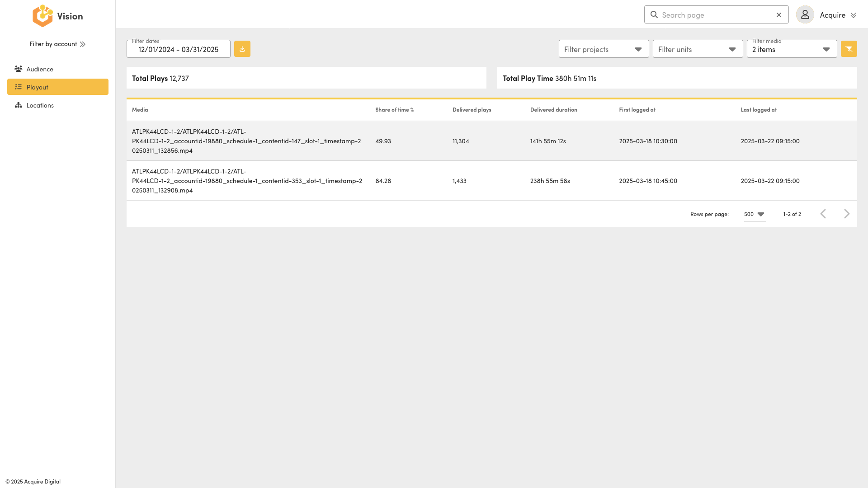Open the Filter units dropdown
Screen dimensions: 868x488
(698, 49)
